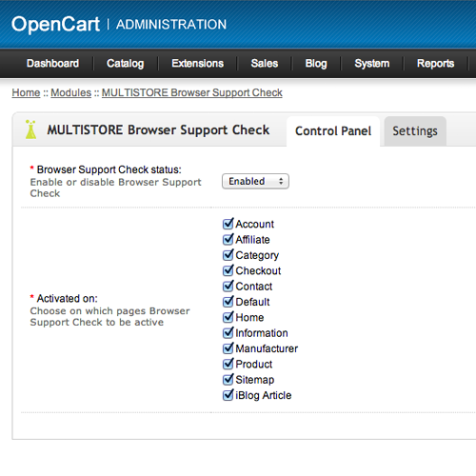This screenshot has width=476, height=476.
Task: Uncheck the Affiliate checkbox
Action: (x=228, y=240)
